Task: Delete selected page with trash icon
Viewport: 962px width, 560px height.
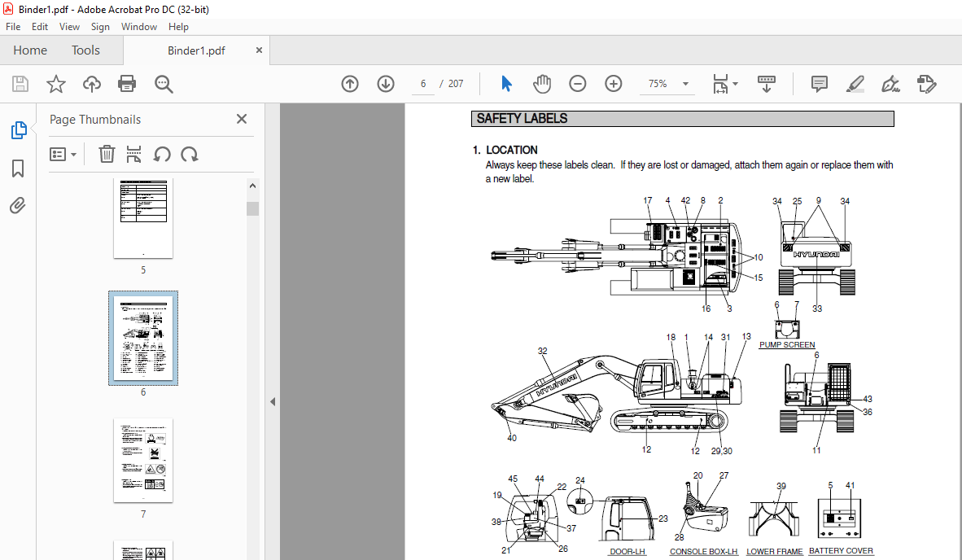Action: [107, 154]
